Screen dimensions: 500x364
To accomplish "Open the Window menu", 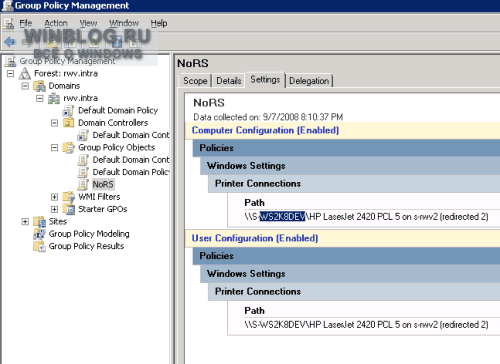I will coord(124,23).
